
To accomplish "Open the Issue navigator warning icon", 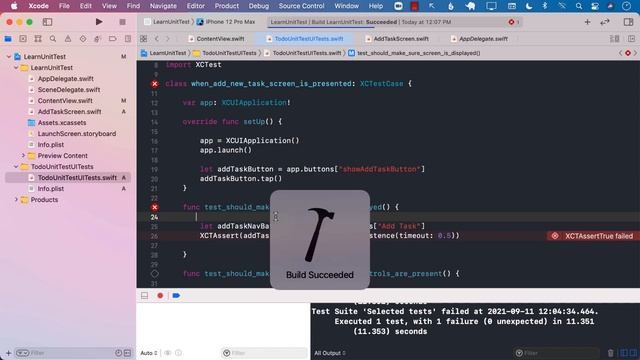I will click(x=68, y=39).
